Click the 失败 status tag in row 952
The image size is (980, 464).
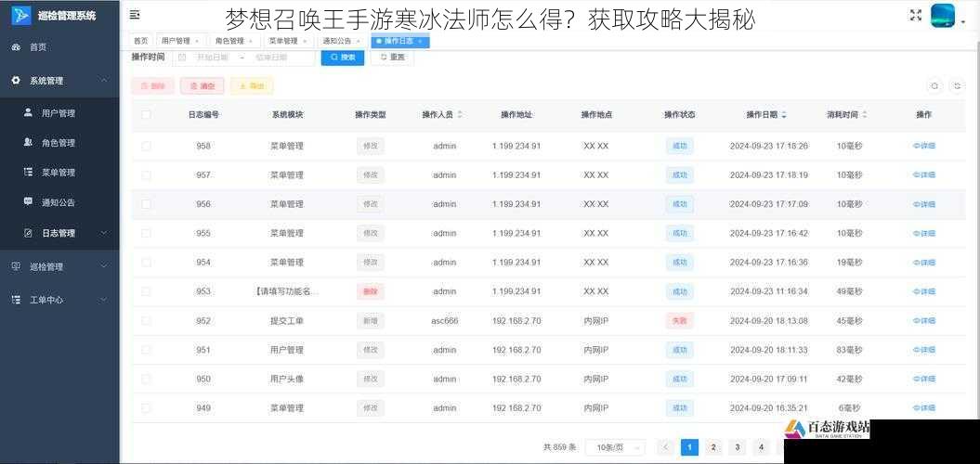679,321
